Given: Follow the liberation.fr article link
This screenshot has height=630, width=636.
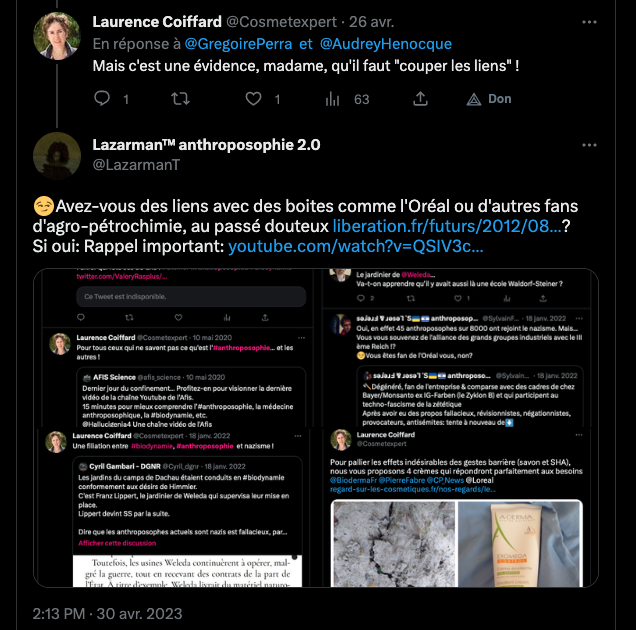Looking at the screenshot, I should pos(447,226).
